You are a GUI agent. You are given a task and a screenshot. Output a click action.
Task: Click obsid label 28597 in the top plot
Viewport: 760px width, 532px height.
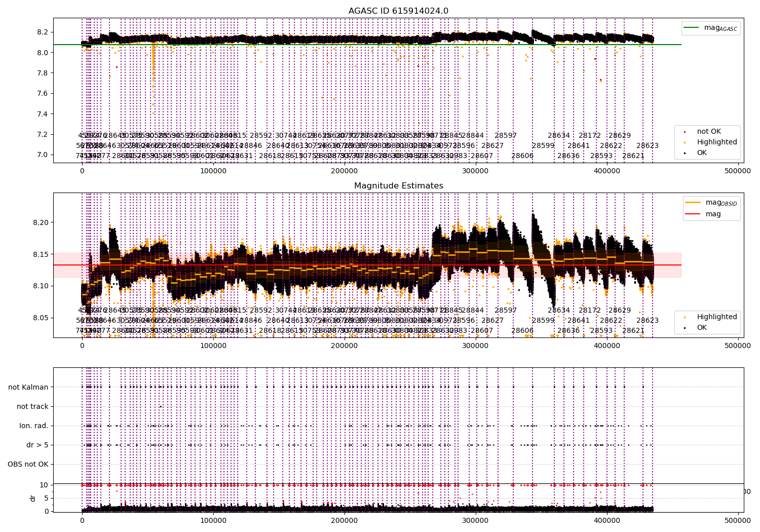[506, 136]
